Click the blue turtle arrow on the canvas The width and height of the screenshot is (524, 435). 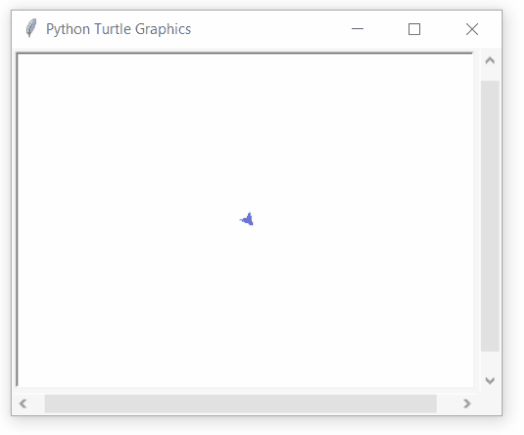(247, 220)
